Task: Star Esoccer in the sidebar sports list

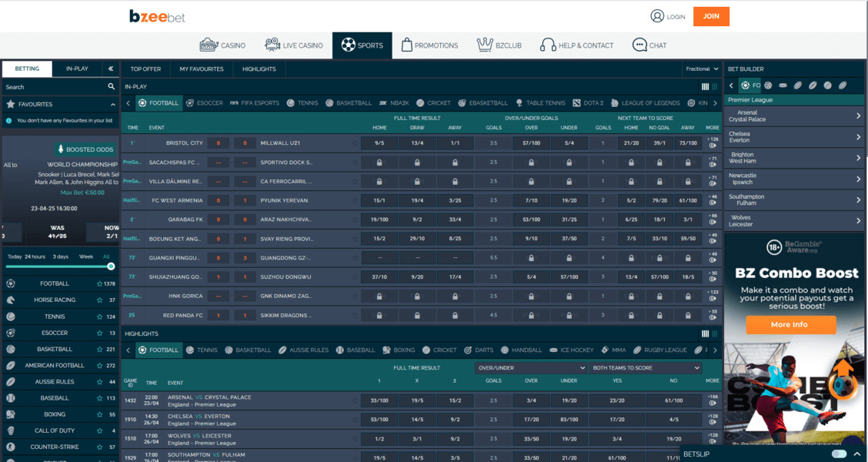Action: [99, 333]
